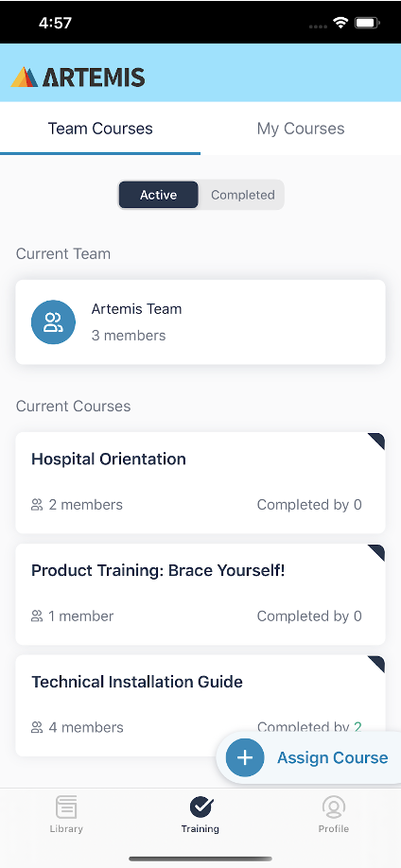The width and height of the screenshot is (401, 868).
Task: Open the Artemis Team 3 members card
Action: [200, 322]
